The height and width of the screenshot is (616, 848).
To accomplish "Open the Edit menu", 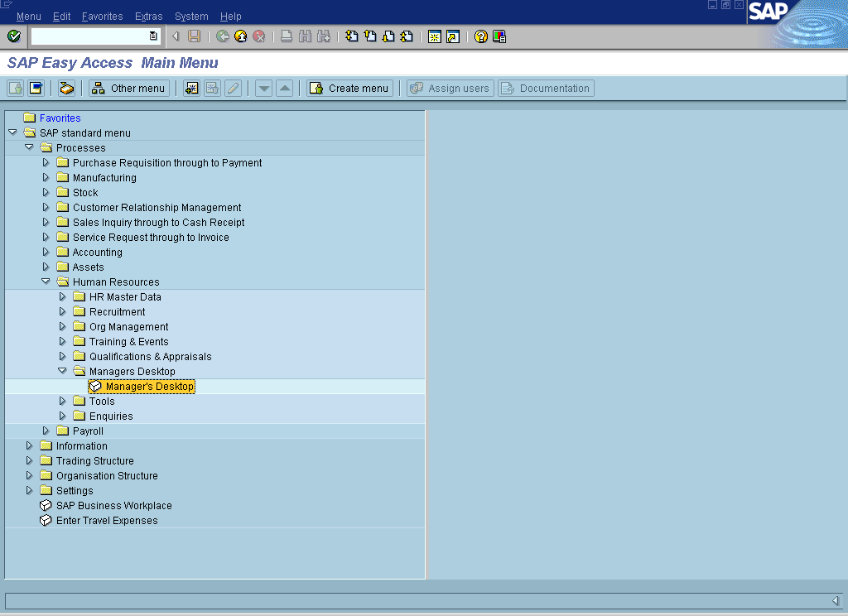I will tap(61, 17).
